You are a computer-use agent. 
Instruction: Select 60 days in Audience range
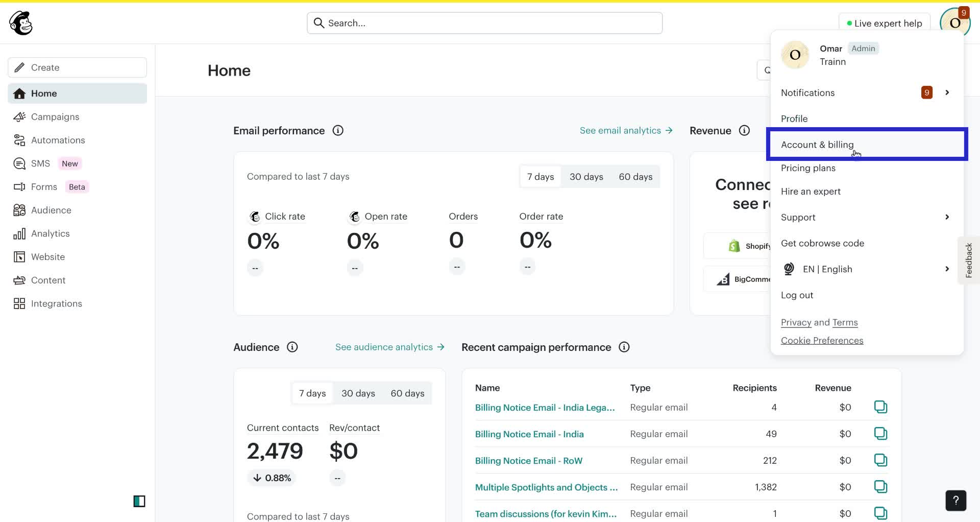click(x=407, y=393)
